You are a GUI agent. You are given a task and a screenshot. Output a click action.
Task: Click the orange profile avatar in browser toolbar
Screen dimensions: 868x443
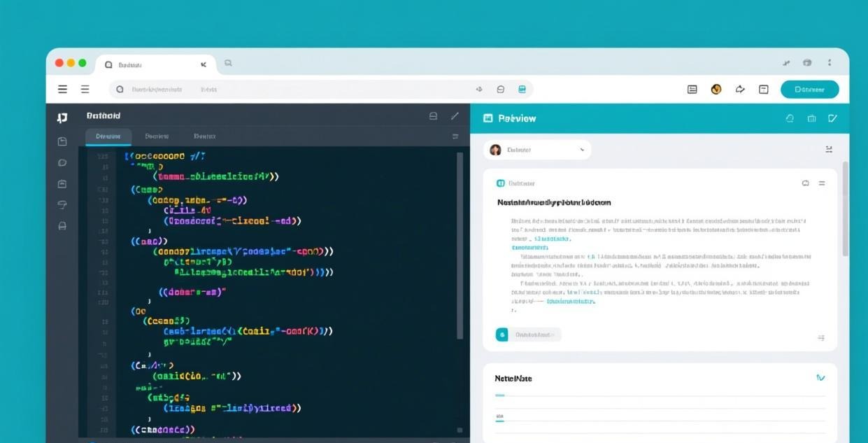coord(716,89)
